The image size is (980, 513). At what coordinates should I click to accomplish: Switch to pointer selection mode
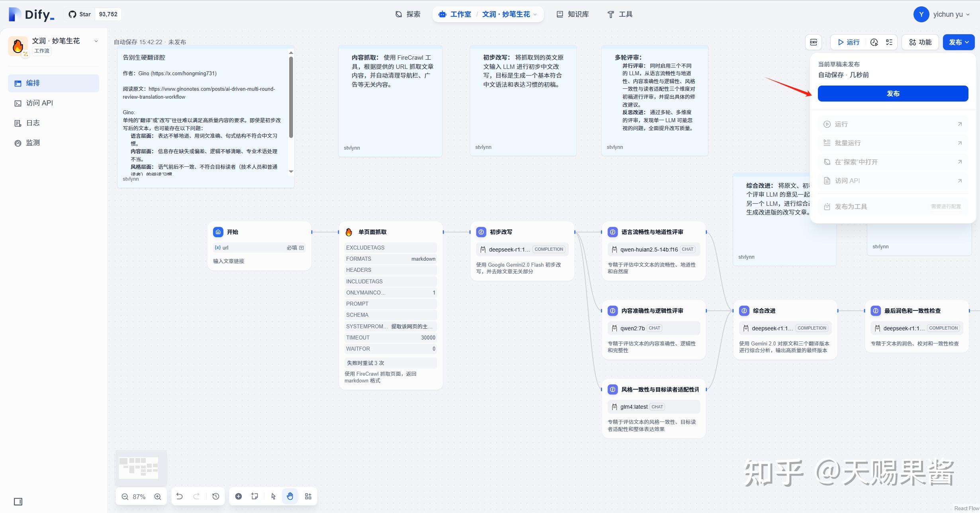pyautogui.click(x=273, y=496)
